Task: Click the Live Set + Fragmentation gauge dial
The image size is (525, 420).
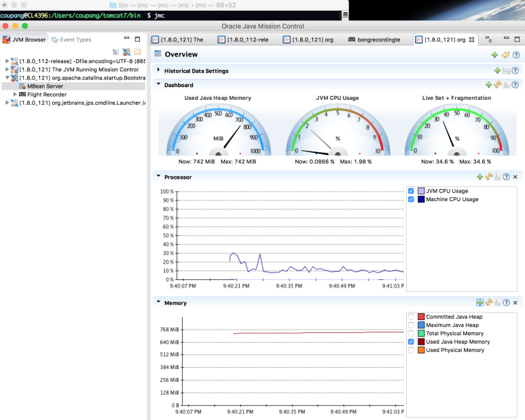Action: 456,130
